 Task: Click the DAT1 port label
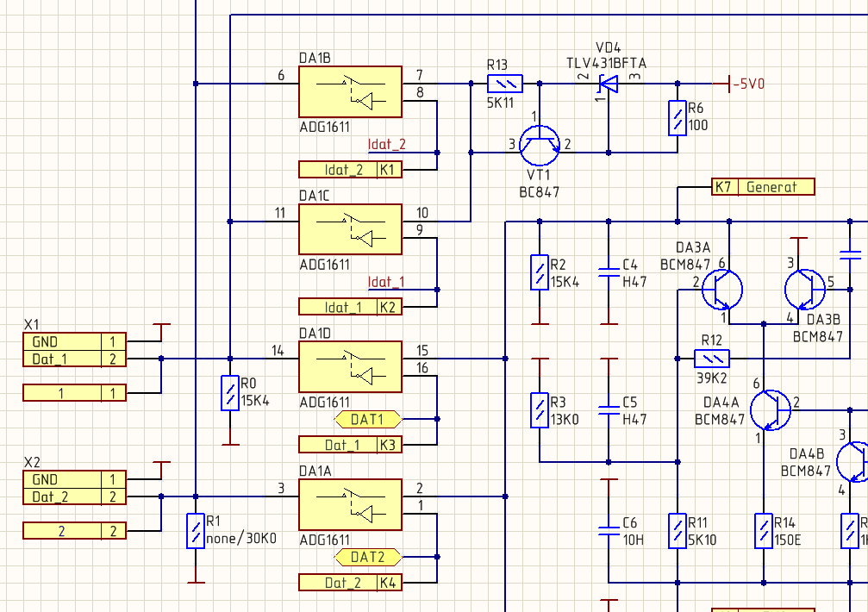[368, 420]
